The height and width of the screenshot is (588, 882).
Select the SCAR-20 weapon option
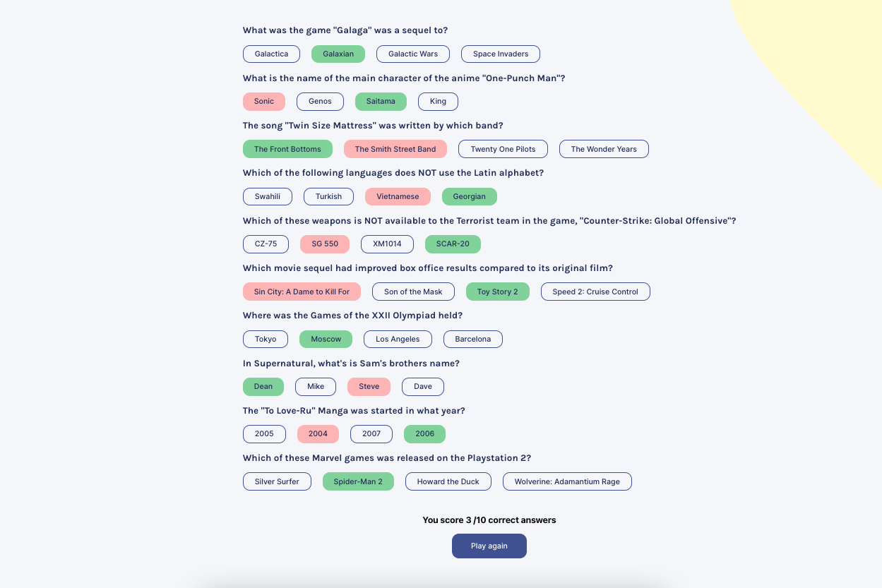453,244
